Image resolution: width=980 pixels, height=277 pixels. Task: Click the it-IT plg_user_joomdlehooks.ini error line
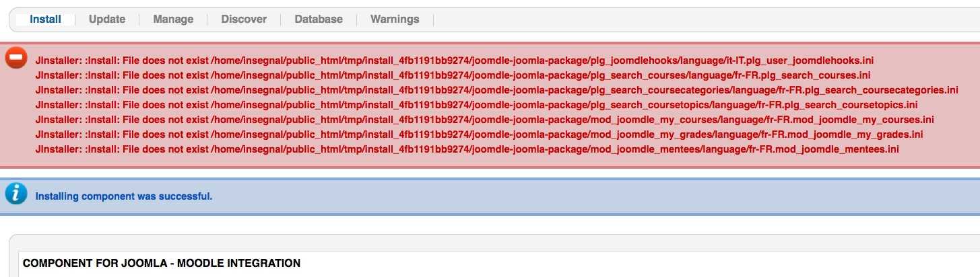[455, 61]
